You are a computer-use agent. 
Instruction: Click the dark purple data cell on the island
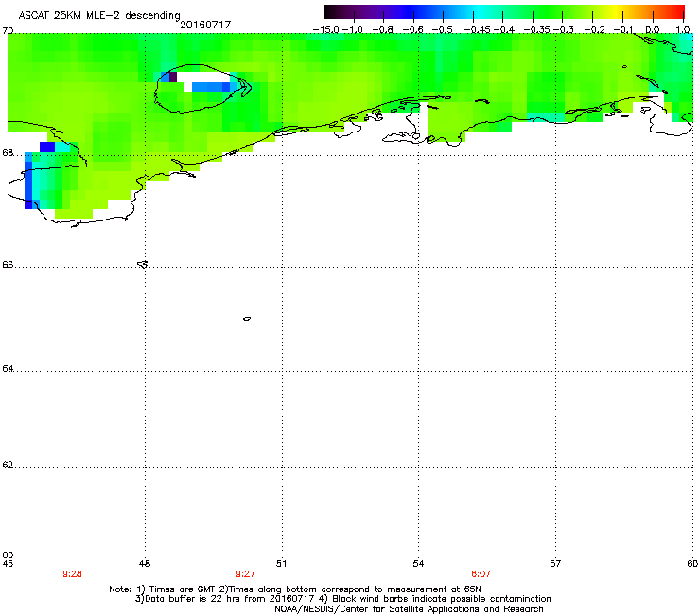[x=173, y=77]
